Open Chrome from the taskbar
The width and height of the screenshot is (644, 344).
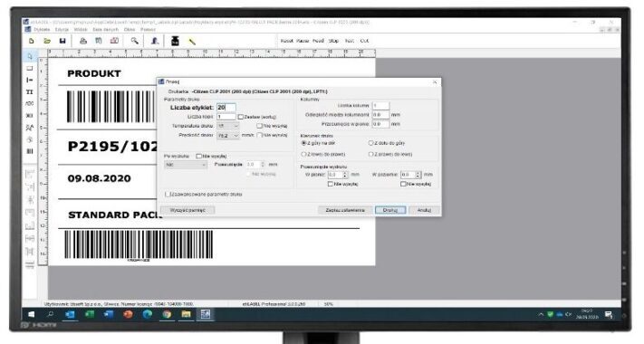pos(167,314)
